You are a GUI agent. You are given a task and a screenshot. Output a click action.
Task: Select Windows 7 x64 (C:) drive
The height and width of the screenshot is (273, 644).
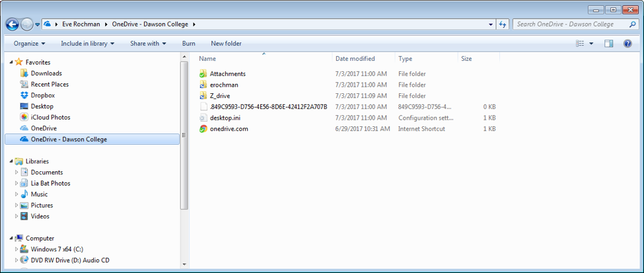(57, 249)
